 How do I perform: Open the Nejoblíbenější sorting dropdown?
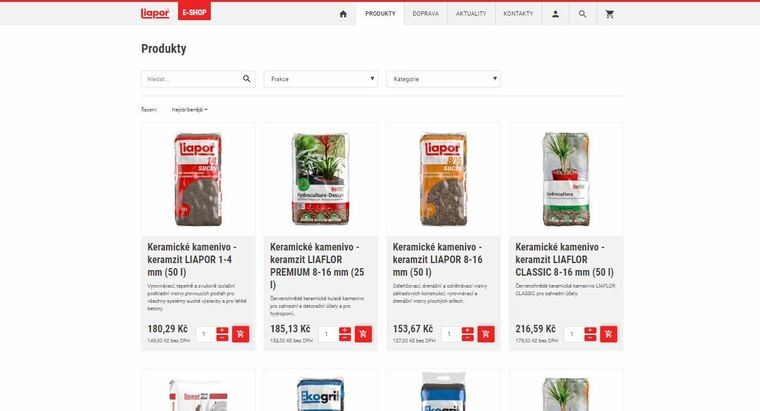(190, 110)
